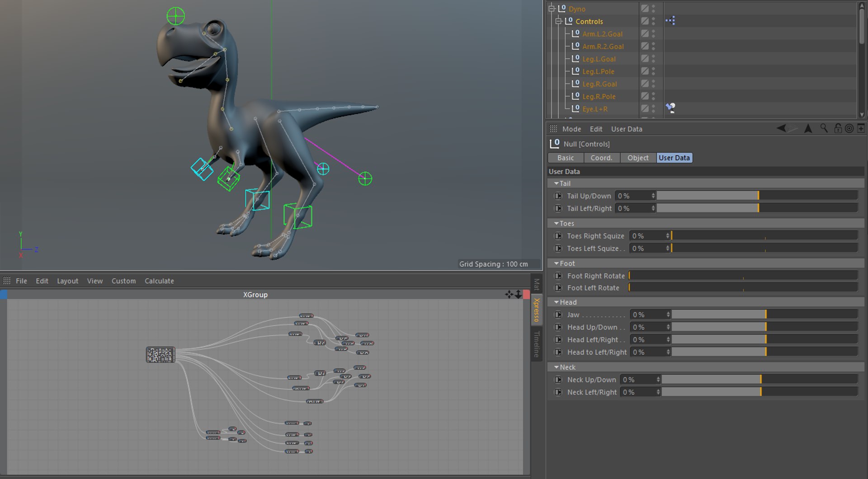868x479 pixels.
Task: Click the XGroup zoom arrow icon
Action: coord(518,295)
